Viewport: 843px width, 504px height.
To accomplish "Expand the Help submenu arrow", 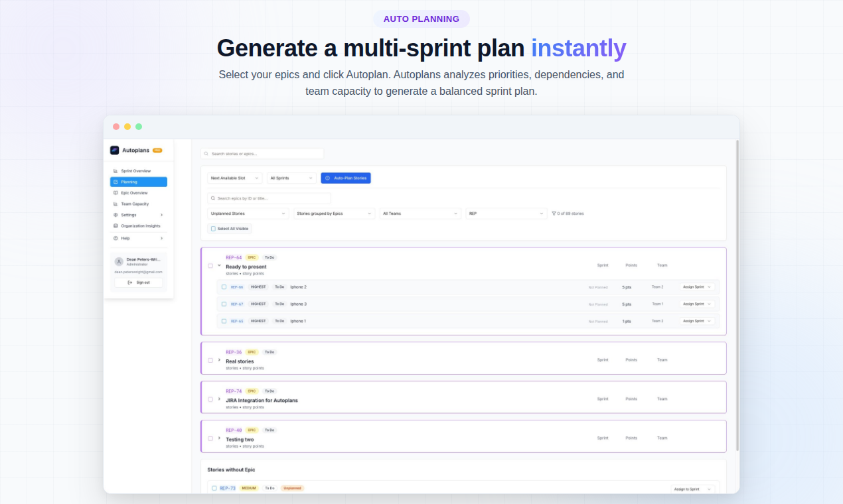I will 161,238.
